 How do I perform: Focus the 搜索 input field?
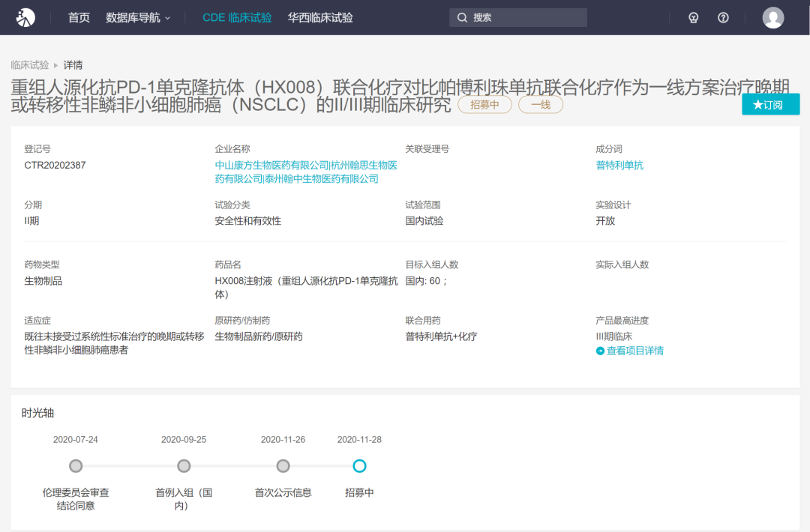[x=518, y=17]
